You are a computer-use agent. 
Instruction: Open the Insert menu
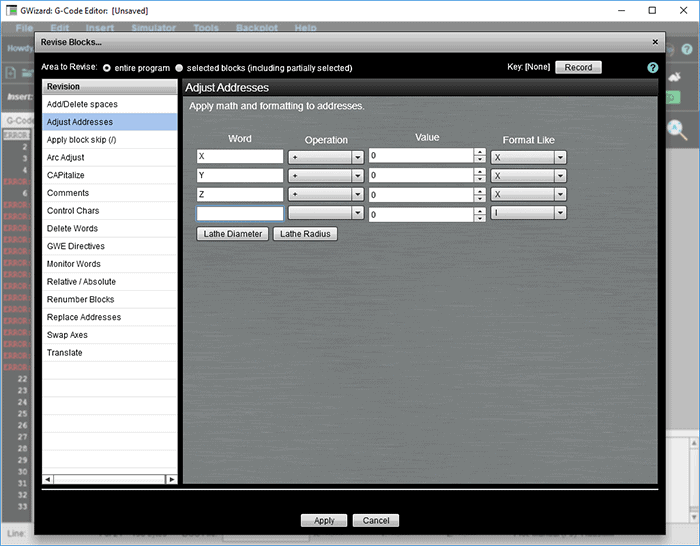click(x=100, y=28)
